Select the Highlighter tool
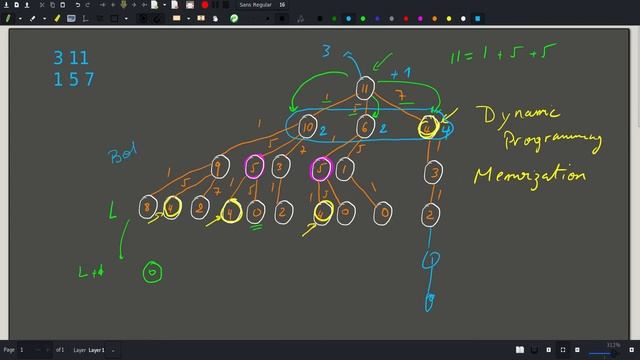 (57, 18)
